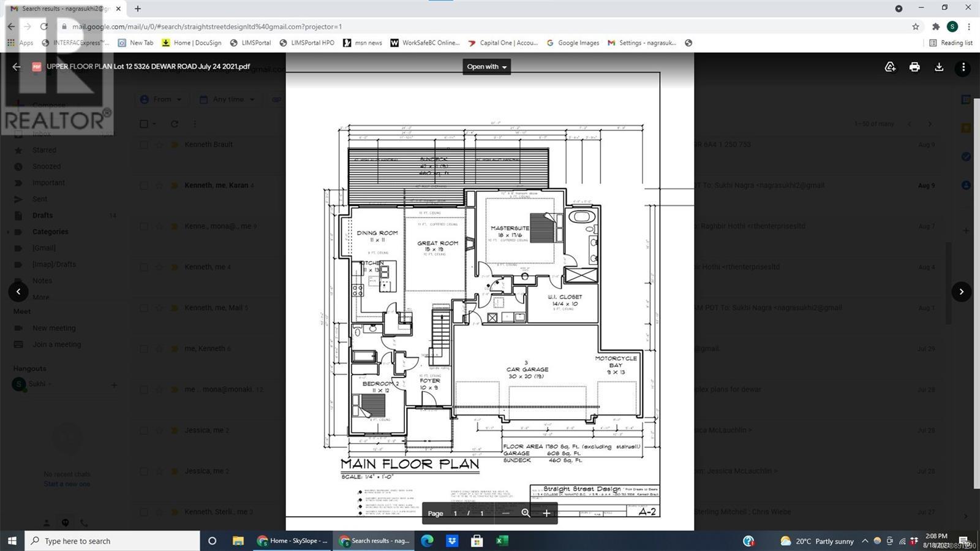The image size is (980, 551).
Task: Open Chrome extensions menu
Action: click(x=935, y=26)
